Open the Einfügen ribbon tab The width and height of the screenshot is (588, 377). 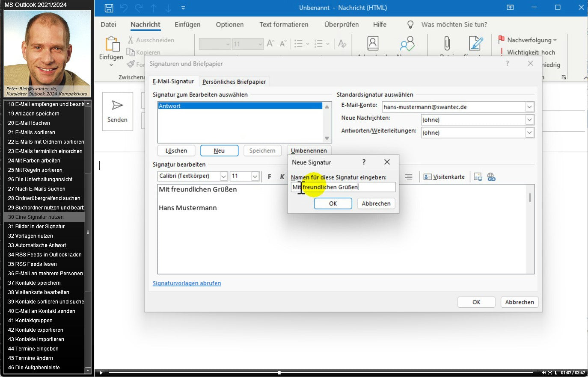[x=187, y=24]
